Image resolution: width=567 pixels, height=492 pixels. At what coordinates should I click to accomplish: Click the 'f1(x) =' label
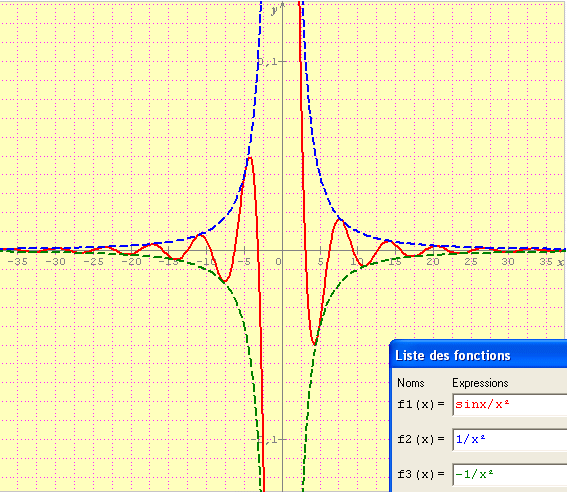pyautogui.click(x=421, y=404)
